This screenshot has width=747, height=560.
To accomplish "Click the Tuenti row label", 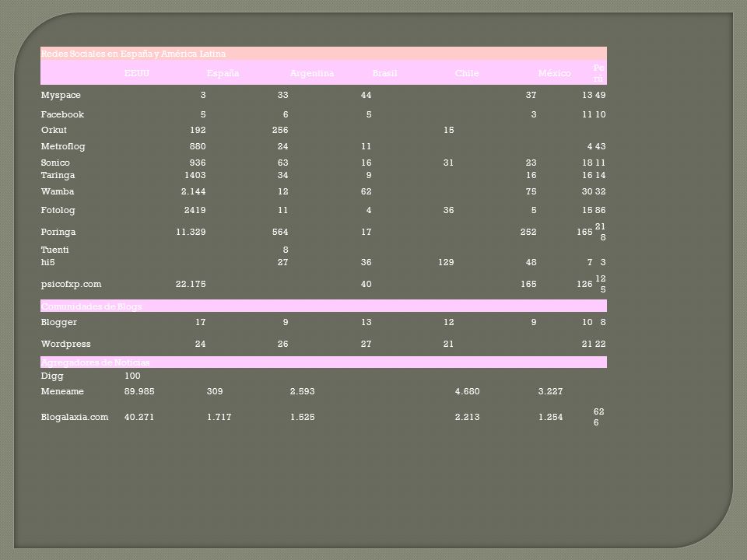I will (x=54, y=250).
